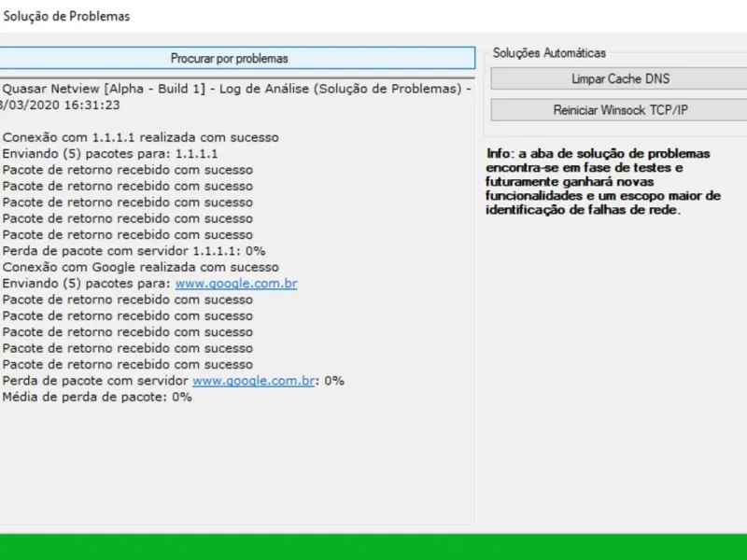Click Limpar Cache DNS button
The height and width of the screenshot is (560, 747).
pos(619,78)
